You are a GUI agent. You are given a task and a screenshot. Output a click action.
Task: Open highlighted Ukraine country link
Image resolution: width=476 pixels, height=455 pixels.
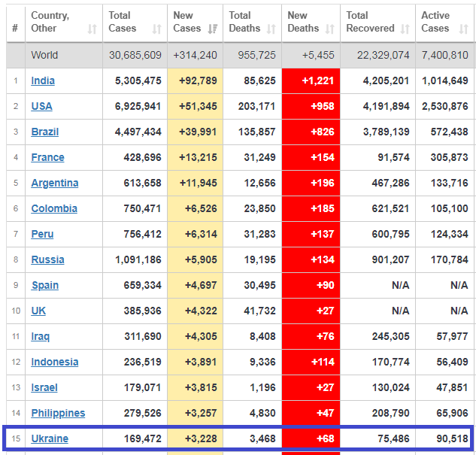50,439
